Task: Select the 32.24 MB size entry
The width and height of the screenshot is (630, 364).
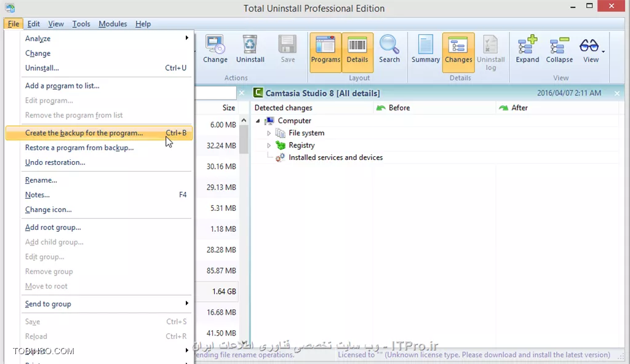Action: click(221, 146)
